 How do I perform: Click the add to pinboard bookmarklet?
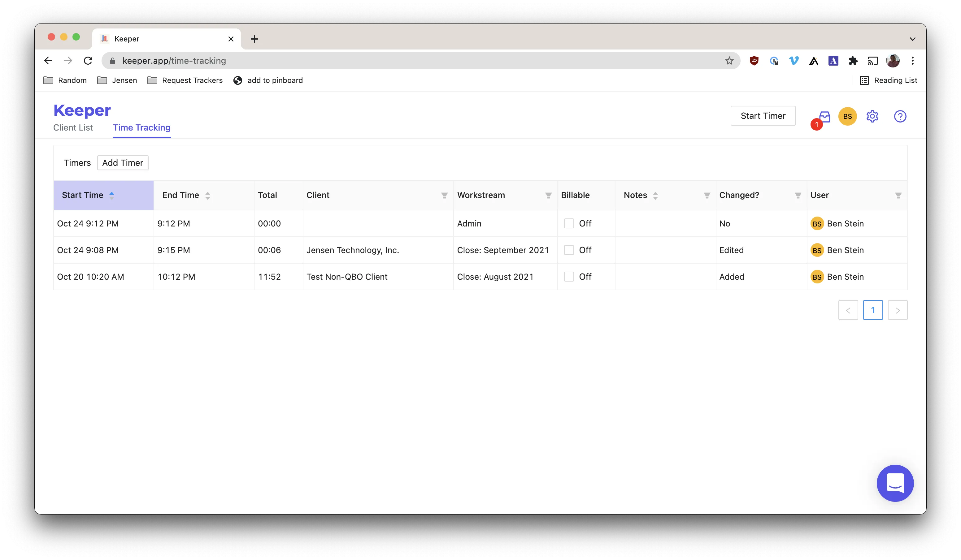coord(268,80)
